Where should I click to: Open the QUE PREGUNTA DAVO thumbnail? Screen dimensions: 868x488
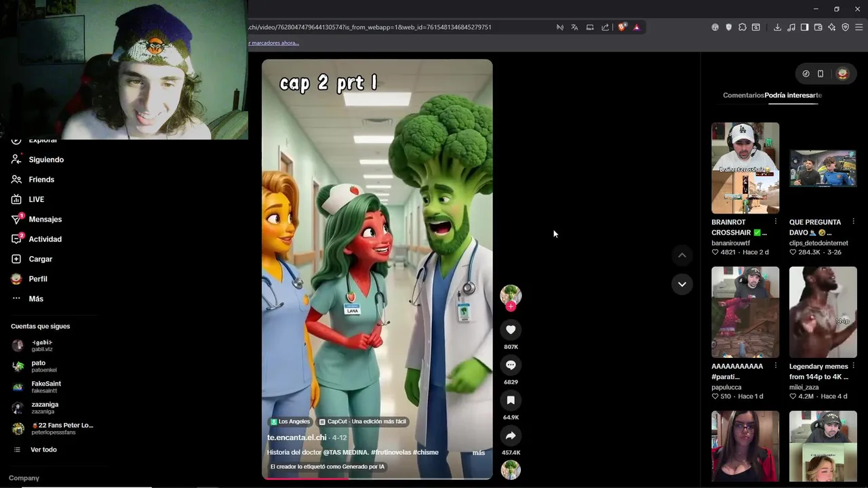823,168
